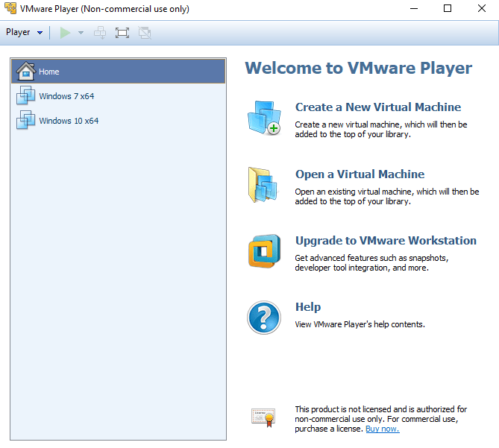Click Upgrade to VMware Workstation heading
499x448 pixels.
386,241
